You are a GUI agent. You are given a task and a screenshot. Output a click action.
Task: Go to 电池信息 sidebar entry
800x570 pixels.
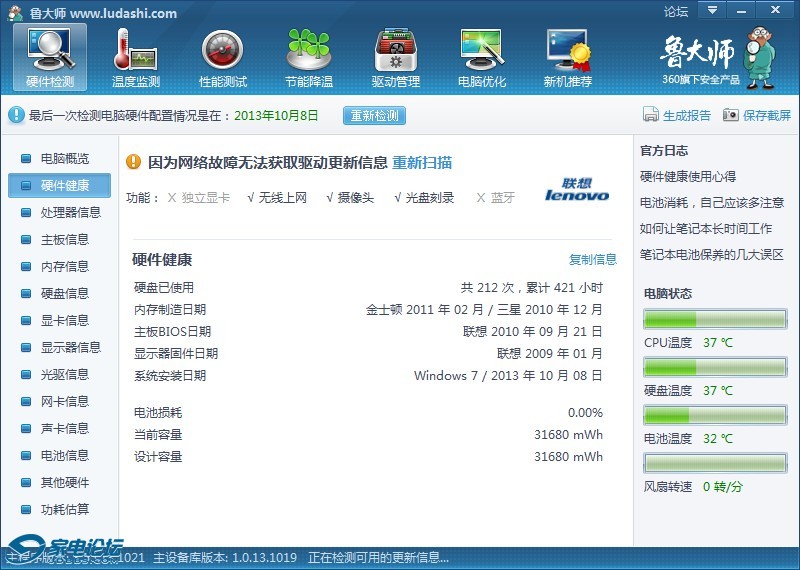[x=64, y=455]
